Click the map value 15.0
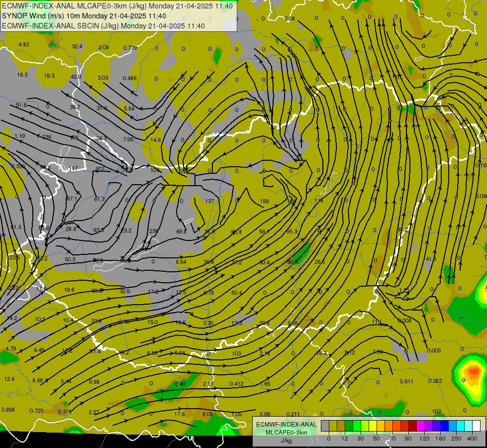This screenshot has width=487, height=448. [x=153, y=322]
